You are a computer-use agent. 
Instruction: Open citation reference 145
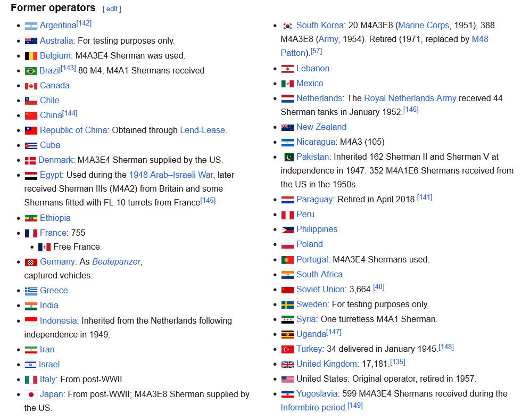tap(208, 201)
